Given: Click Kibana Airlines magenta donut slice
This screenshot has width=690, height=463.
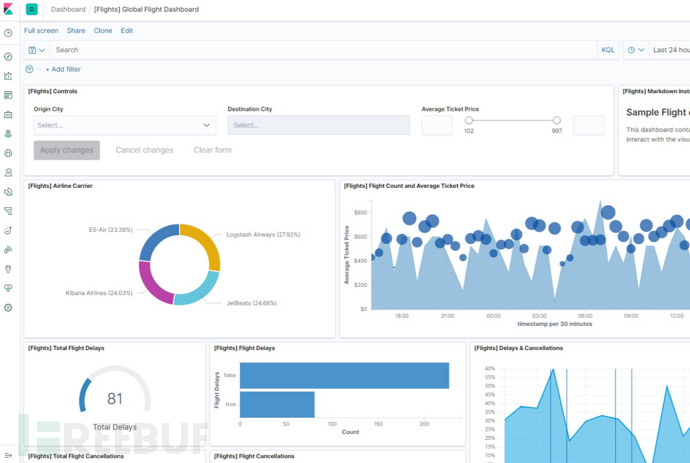Looking at the screenshot, I should click(x=151, y=286).
